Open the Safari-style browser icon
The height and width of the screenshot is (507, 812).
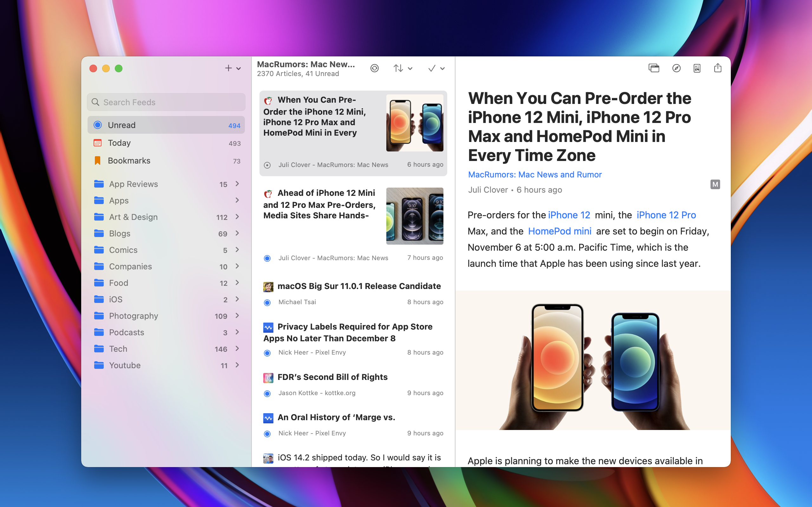[676, 68]
